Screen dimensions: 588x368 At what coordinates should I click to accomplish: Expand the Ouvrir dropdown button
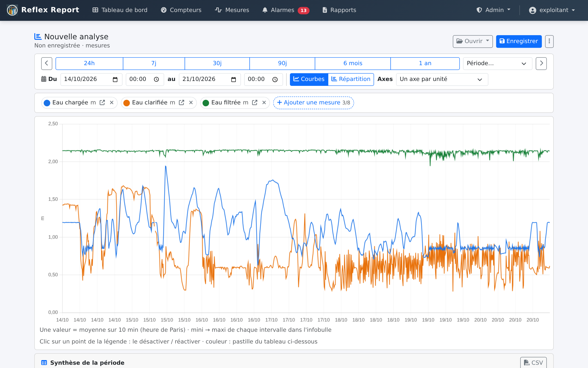(473, 41)
